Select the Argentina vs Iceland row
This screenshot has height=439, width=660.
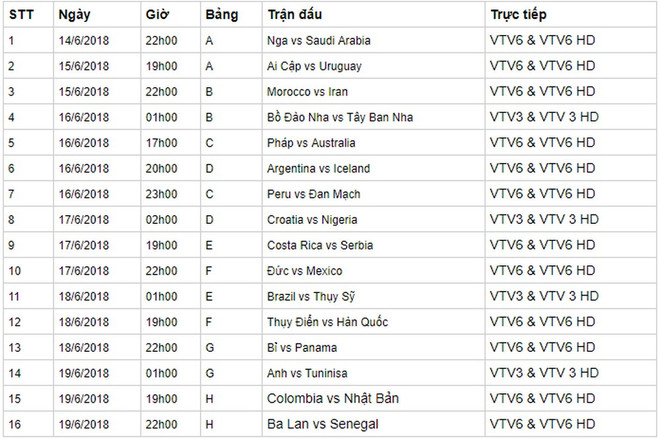tap(319, 169)
